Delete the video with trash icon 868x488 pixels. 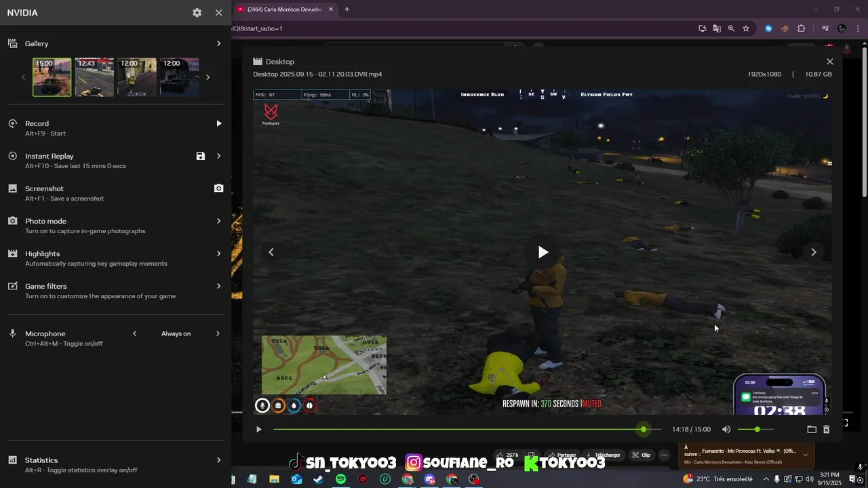pyautogui.click(x=826, y=429)
